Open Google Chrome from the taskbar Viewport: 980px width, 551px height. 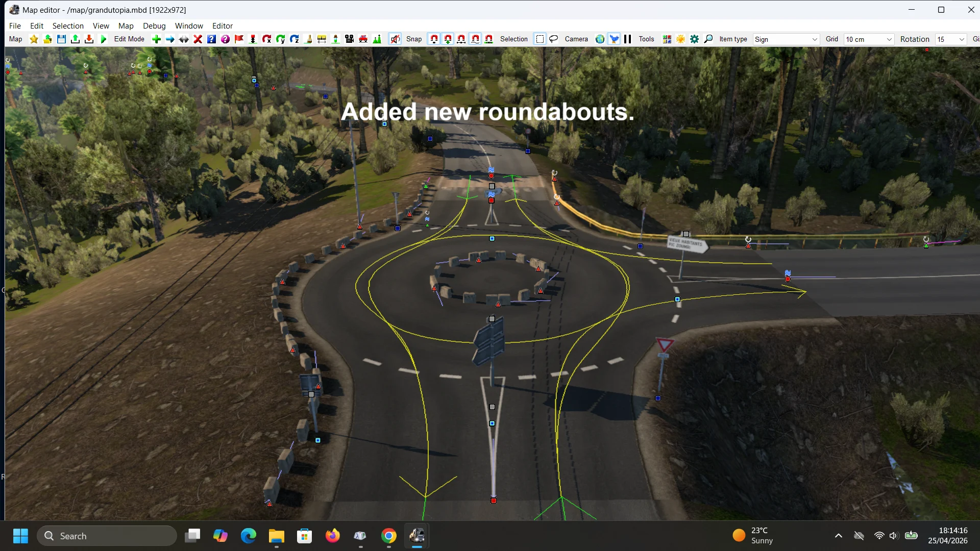click(x=389, y=536)
